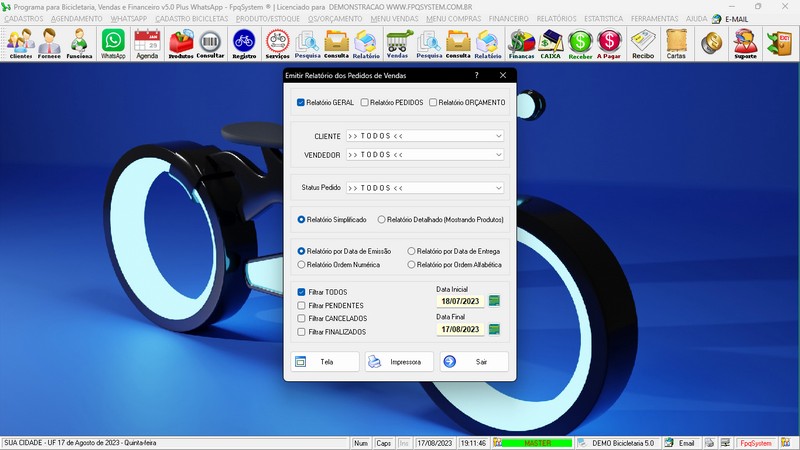This screenshot has height=450, width=800.
Task: Toggle the Filtrar CANCELADOS checkbox
Action: coord(302,318)
